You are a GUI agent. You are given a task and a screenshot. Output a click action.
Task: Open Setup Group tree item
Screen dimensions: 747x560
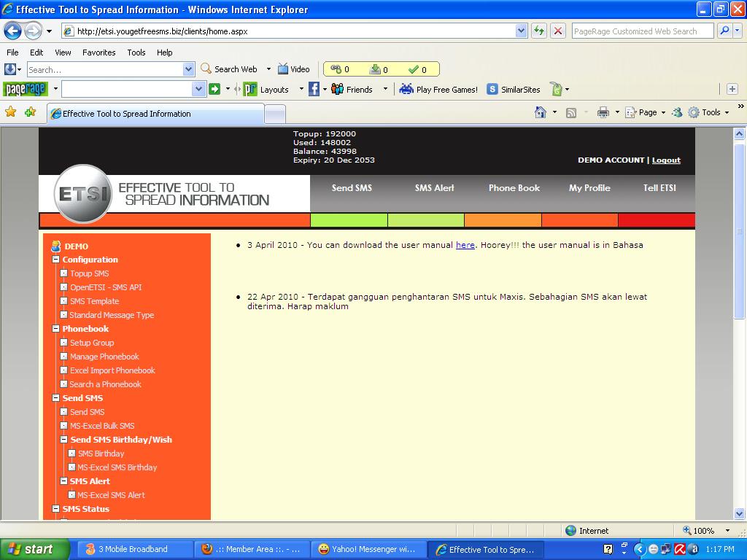coord(92,343)
